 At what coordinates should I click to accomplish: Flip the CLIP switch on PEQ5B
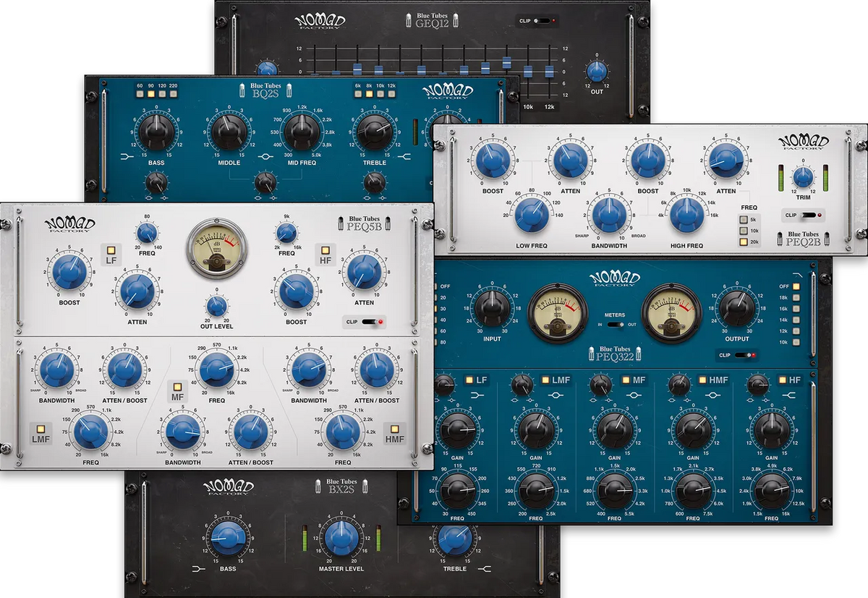click(372, 322)
